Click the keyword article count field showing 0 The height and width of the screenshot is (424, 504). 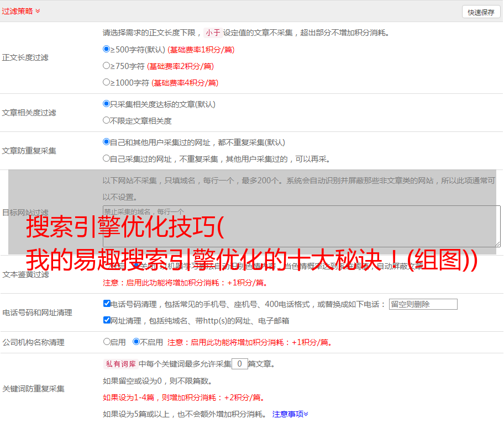coord(239,364)
